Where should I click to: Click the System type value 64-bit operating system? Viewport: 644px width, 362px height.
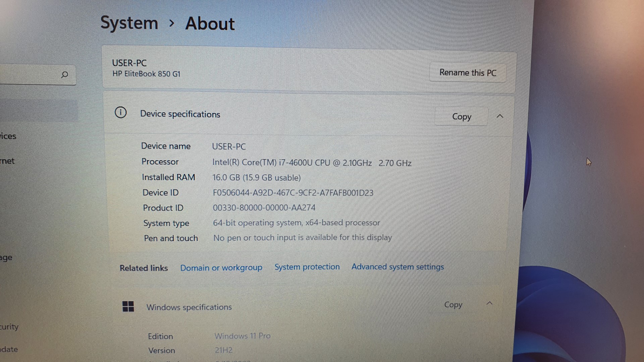297,223
